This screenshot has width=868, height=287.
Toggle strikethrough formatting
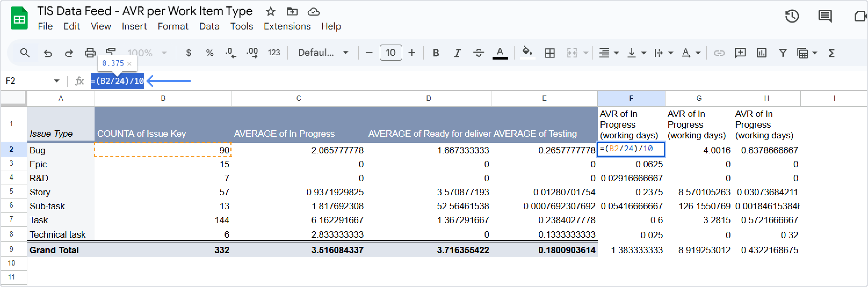tap(478, 53)
